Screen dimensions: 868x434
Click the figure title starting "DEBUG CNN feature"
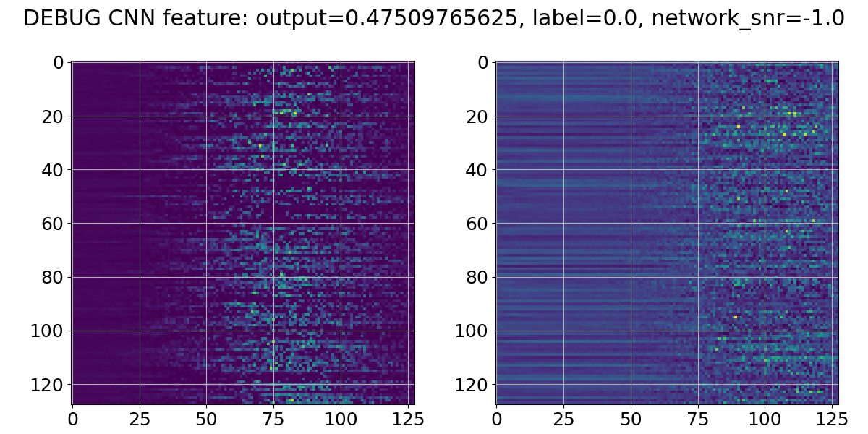(x=434, y=19)
